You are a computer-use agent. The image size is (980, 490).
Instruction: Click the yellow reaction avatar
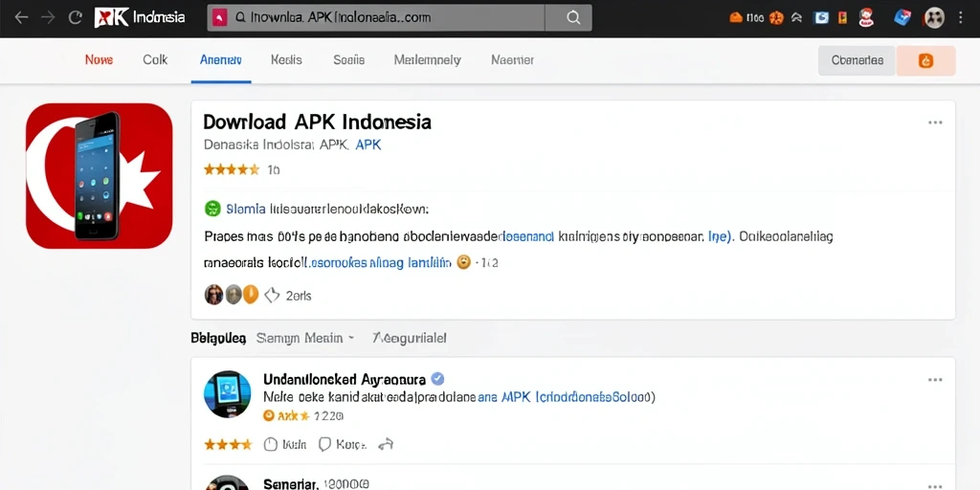[251, 295]
